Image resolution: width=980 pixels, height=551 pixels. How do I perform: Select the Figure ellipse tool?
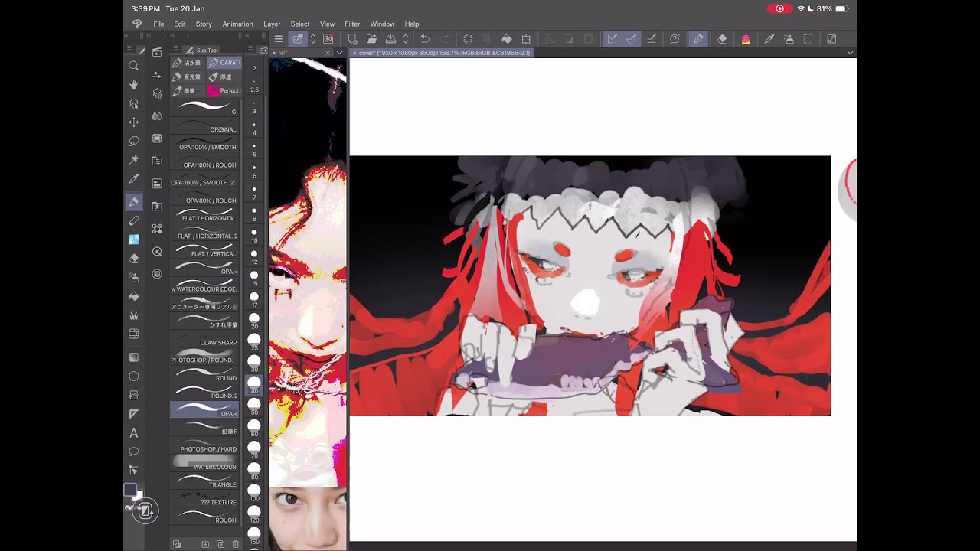click(x=133, y=377)
